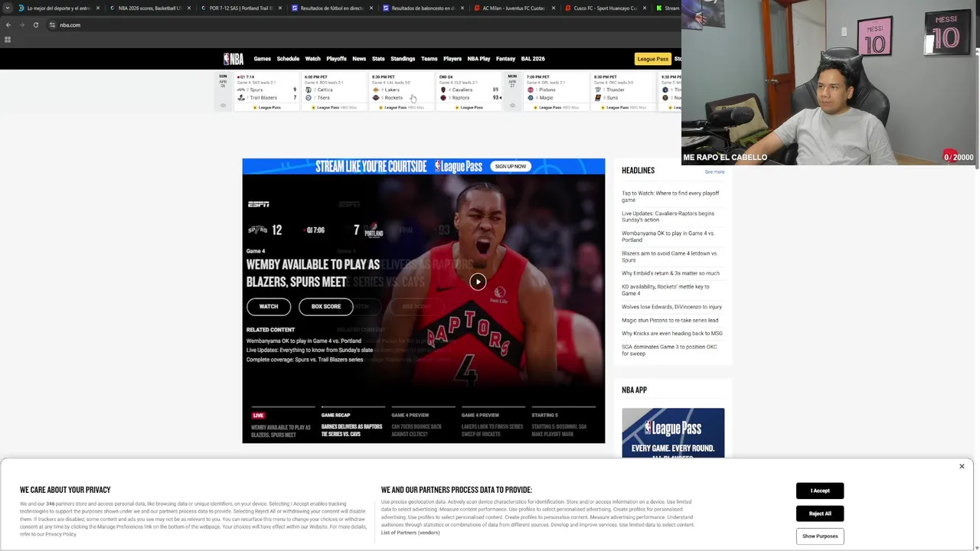The height and width of the screenshot is (551, 980).
Task: Switch to 'AC Milan - Juventus FC' tab
Action: [514, 8]
